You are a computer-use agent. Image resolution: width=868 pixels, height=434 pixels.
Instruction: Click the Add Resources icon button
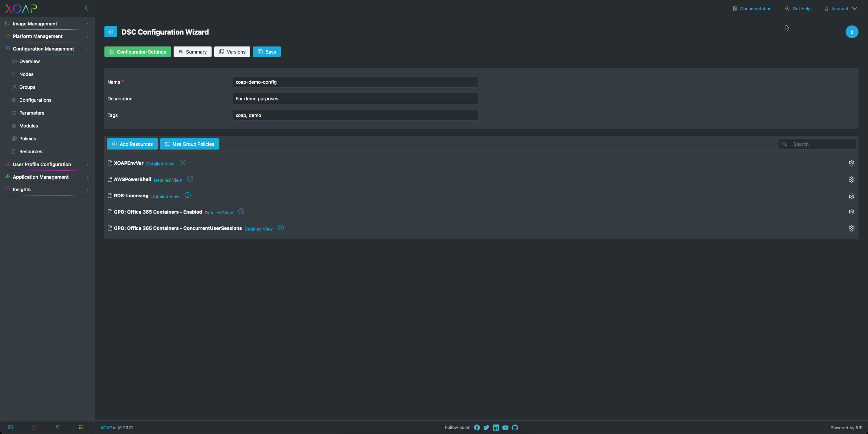(x=114, y=144)
